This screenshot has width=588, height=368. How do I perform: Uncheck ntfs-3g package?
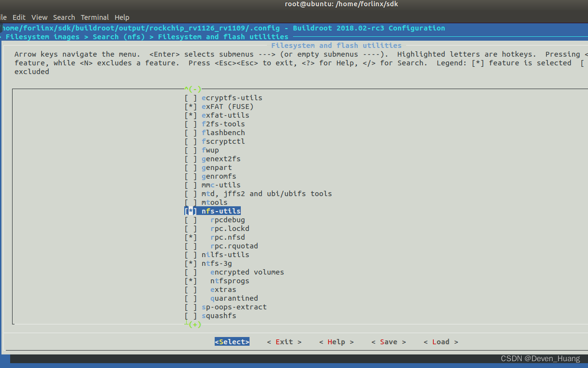point(191,263)
